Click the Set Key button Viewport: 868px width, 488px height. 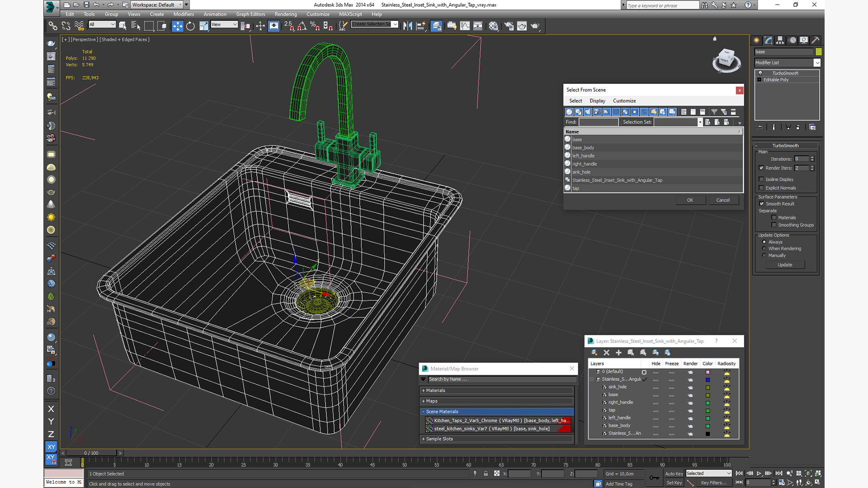tap(674, 483)
